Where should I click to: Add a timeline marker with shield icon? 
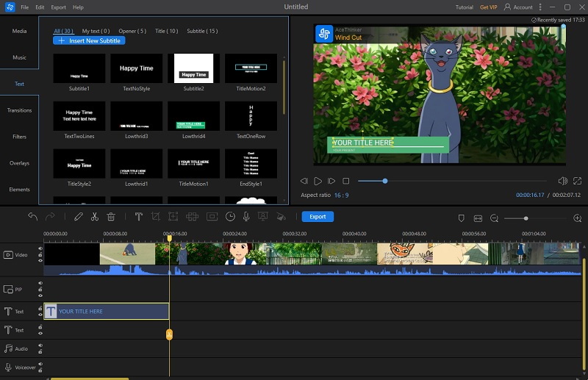tap(462, 218)
